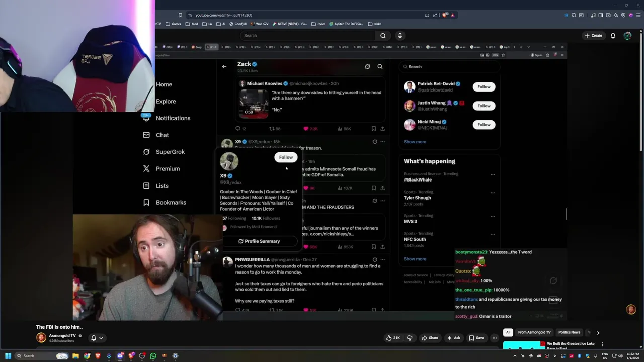Click Profile Summary on the X9 card
This screenshot has height=362, width=644.
tap(259, 241)
